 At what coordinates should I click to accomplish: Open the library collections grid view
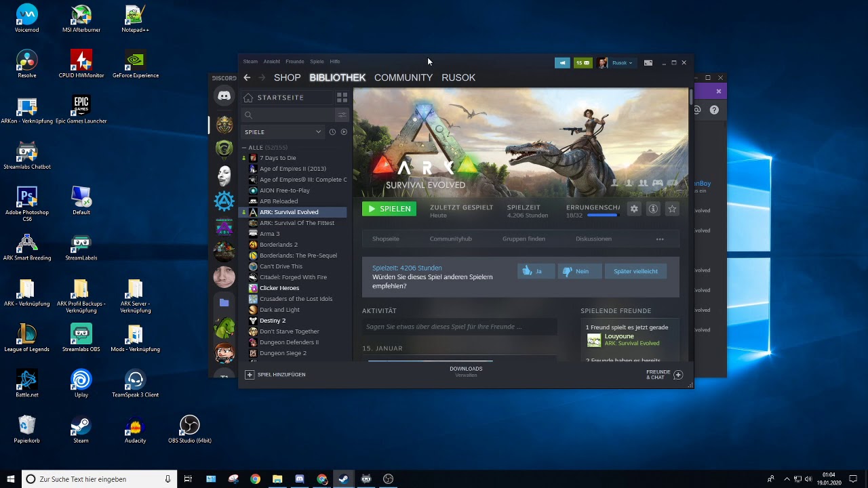342,98
